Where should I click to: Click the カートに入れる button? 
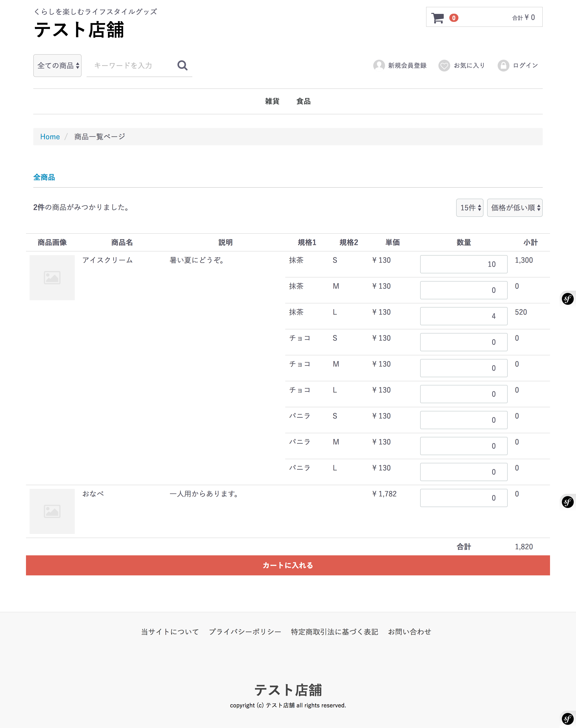coord(288,565)
